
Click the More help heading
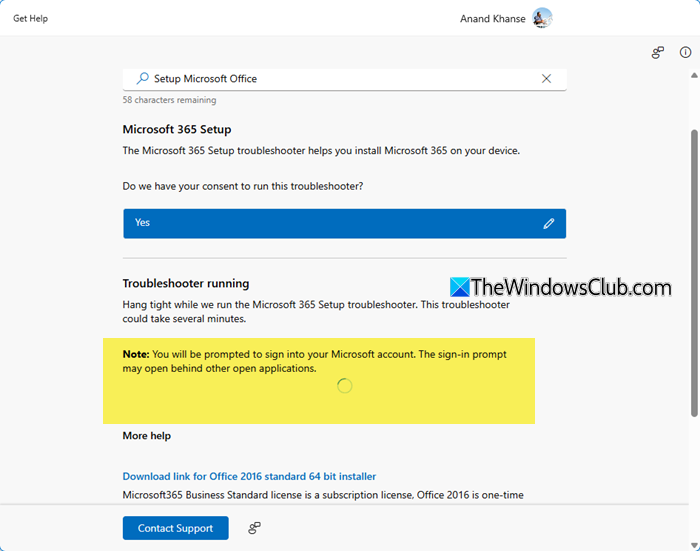pos(146,436)
